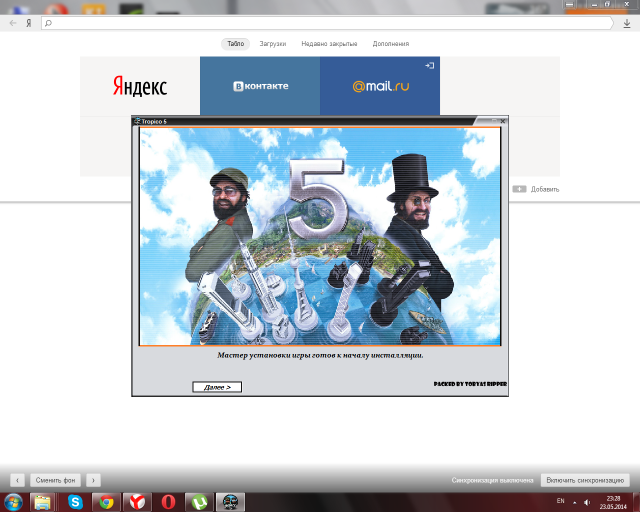Open the Дополнения tab
640x512 pixels.
(x=391, y=44)
